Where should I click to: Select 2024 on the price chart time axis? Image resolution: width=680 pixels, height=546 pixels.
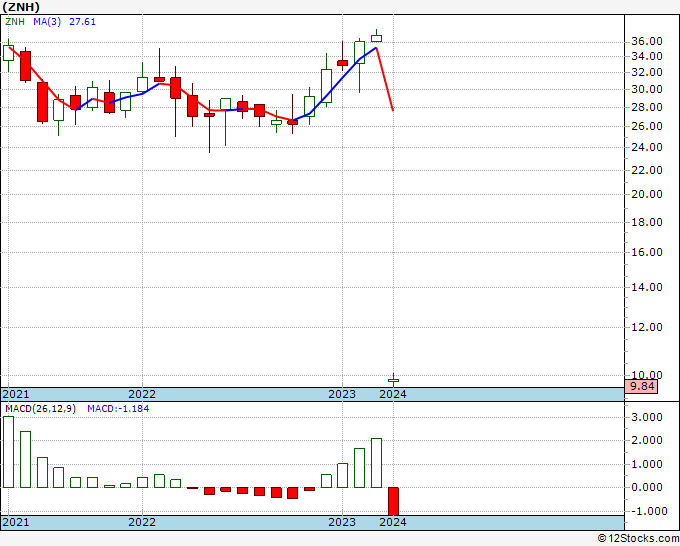pyautogui.click(x=393, y=394)
